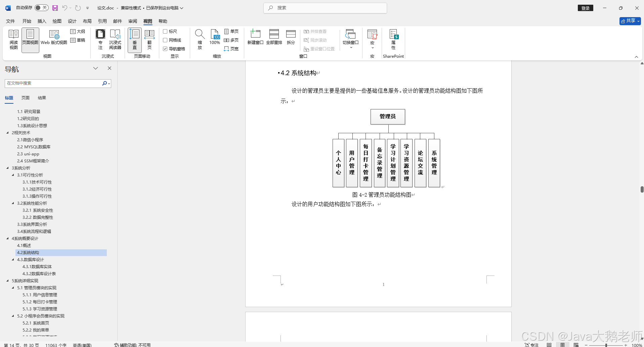Switch to Results (结果) tab in navigation

click(42, 98)
